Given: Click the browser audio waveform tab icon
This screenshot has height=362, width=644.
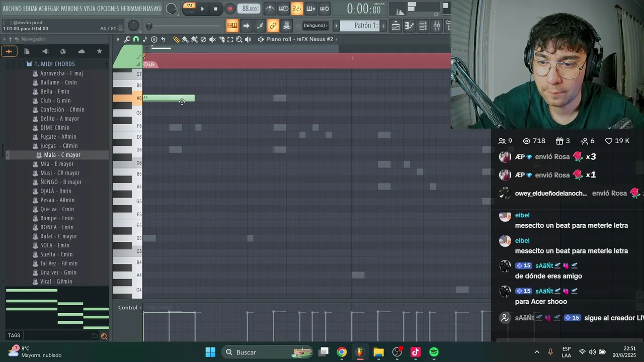Looking at the screenshot, I should pyautogui.click(x=9, y=51).
